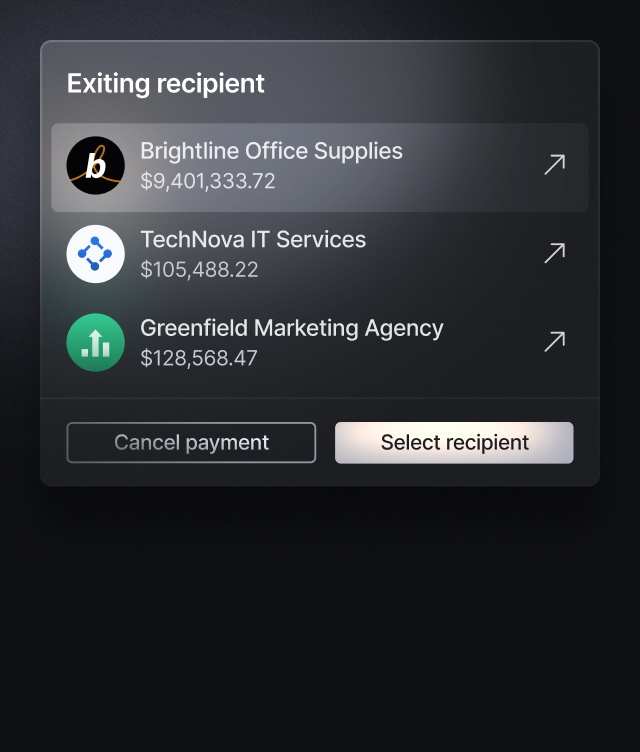
Task: Click the $105,488.22 amount
Action: (199, 270)
